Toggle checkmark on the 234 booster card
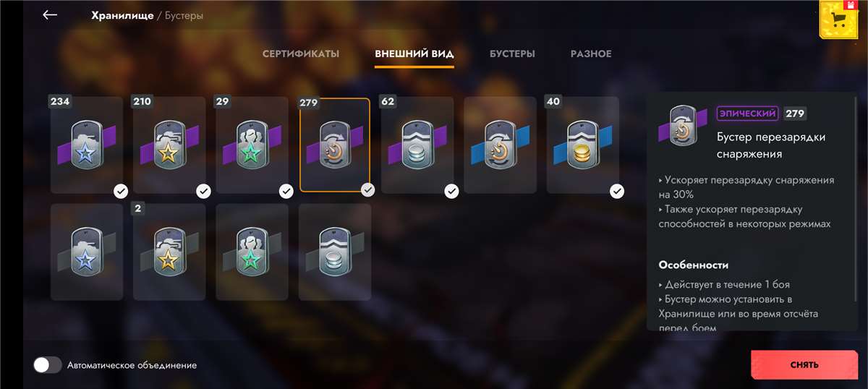868x389 pixels. click(121, 191)
